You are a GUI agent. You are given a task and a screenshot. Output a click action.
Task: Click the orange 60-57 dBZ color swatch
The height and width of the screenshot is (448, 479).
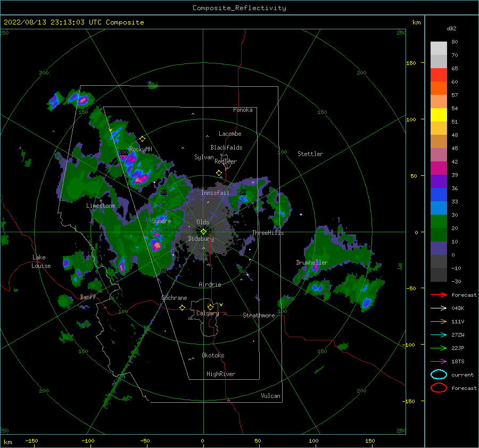coord(439,88)
